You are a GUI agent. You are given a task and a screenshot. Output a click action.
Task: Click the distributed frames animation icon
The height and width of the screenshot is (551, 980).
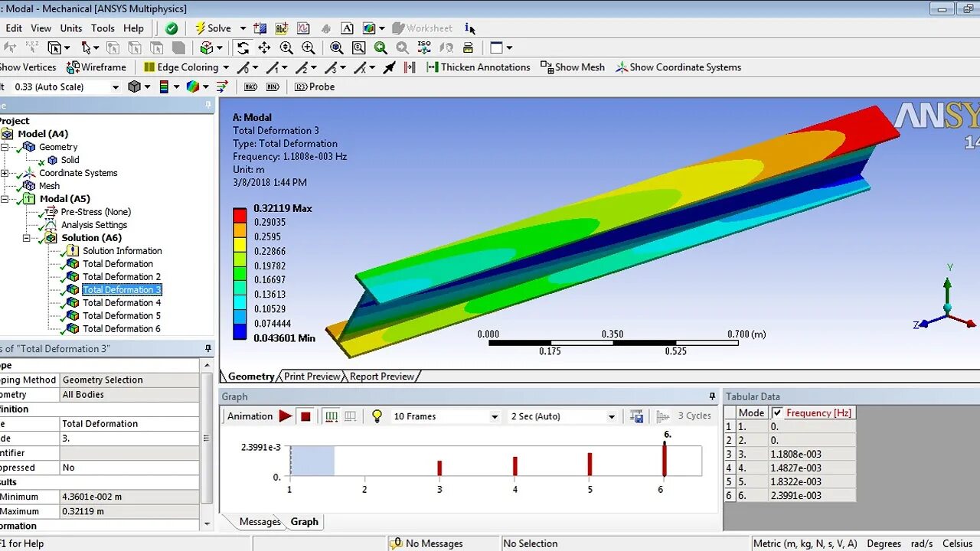332,416
